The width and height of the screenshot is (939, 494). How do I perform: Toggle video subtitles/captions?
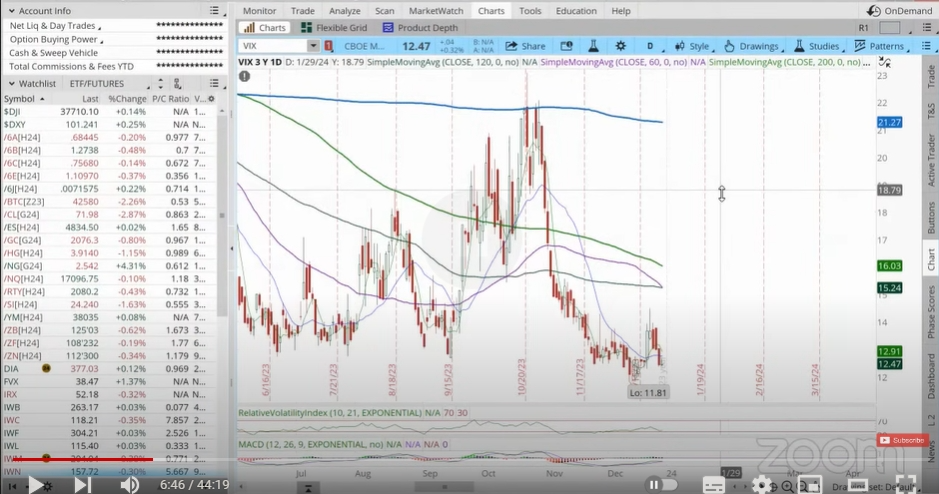click(713, 484)
